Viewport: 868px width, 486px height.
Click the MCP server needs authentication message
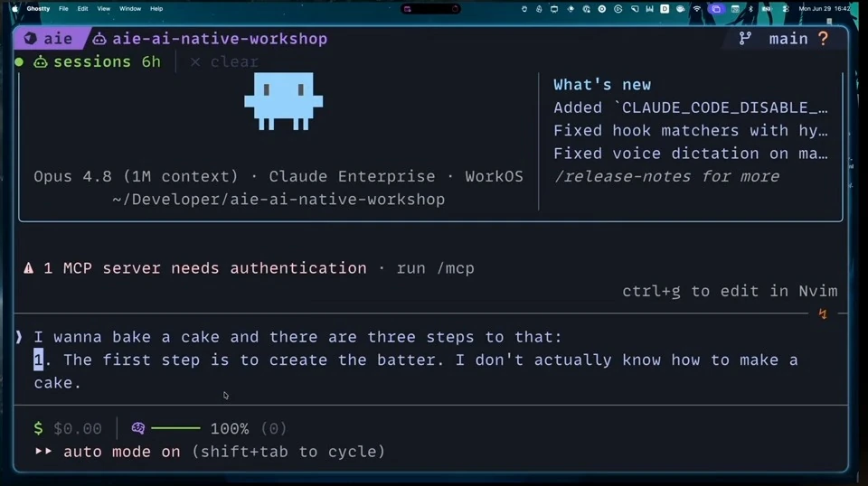[205, 268]
